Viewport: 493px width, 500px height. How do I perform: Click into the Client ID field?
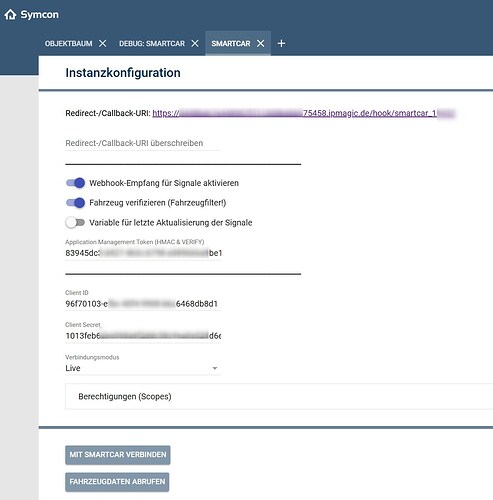point(143,304)
